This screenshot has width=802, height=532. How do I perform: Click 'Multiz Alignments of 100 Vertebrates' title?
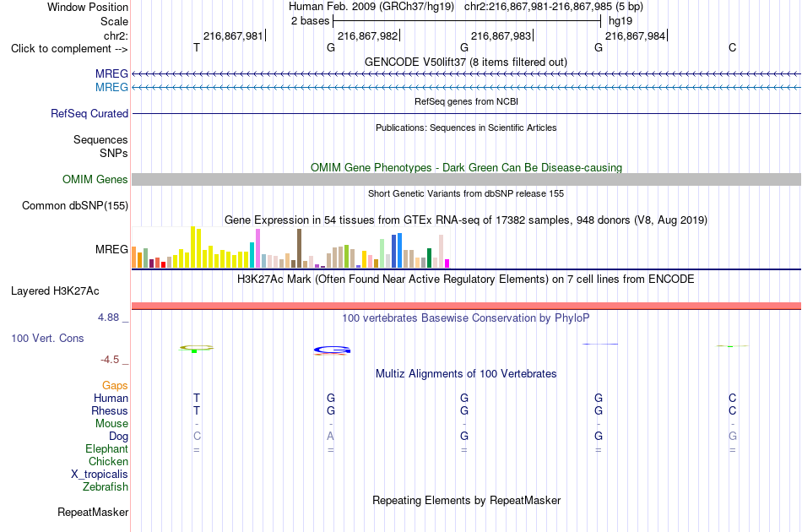point(466,373)
